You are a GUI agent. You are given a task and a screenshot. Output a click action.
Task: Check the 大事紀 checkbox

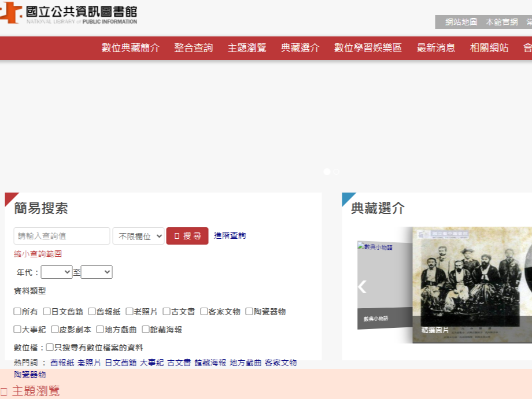(17, 330)
